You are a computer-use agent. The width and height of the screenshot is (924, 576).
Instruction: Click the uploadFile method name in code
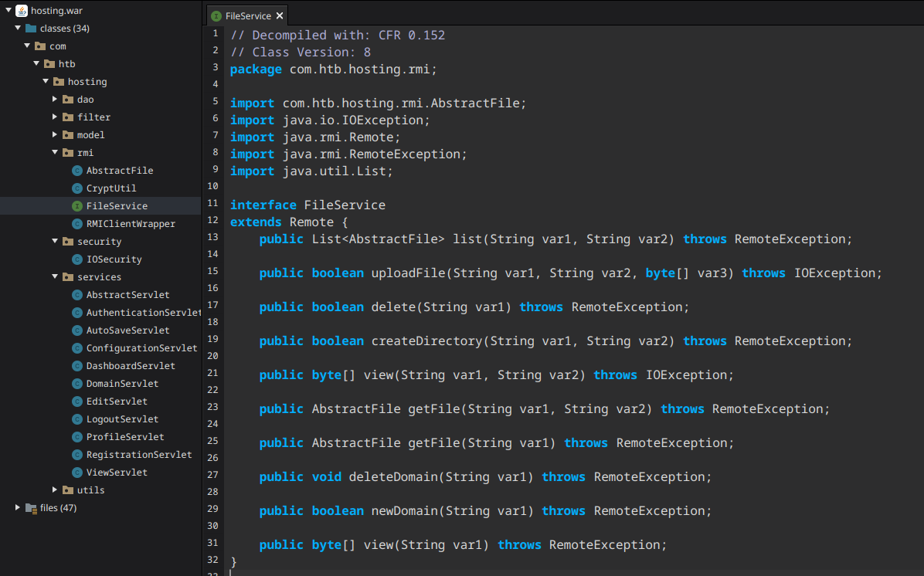click(x=408, y=273)
